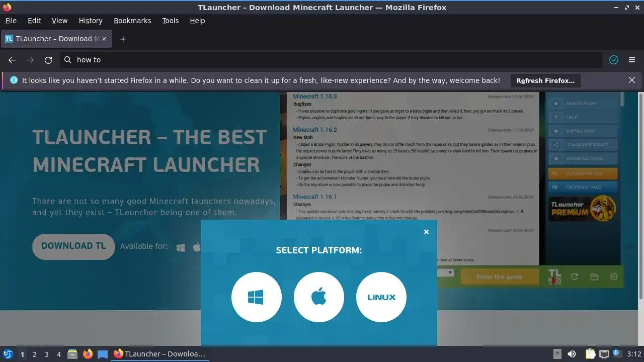Click the info icon in the notification bar
The width and height of the screenshot is (644, 362).
click(14, 80)
